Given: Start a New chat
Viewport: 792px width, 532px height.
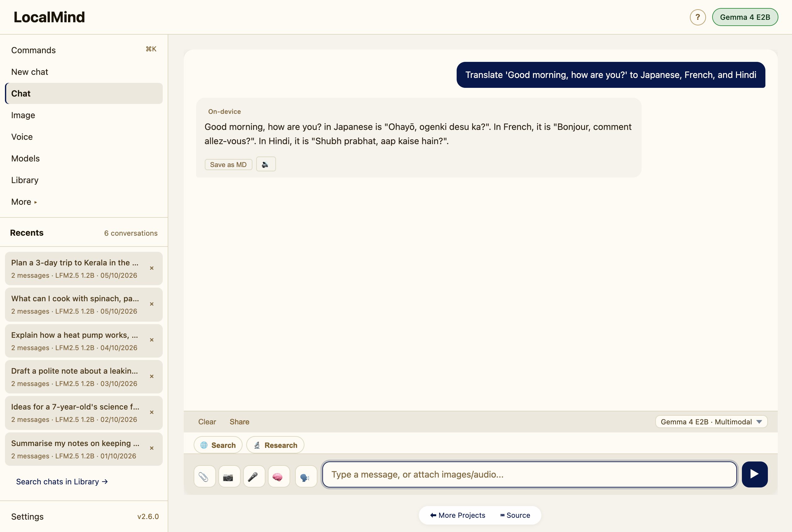Looking at the screenshot, I should (84, 72).
